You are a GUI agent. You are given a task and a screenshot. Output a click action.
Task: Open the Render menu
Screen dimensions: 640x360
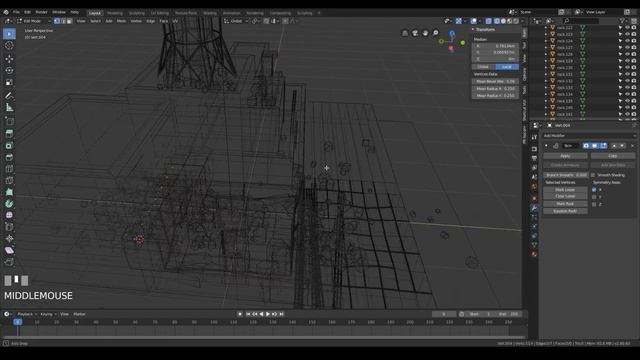click(41, 12)
